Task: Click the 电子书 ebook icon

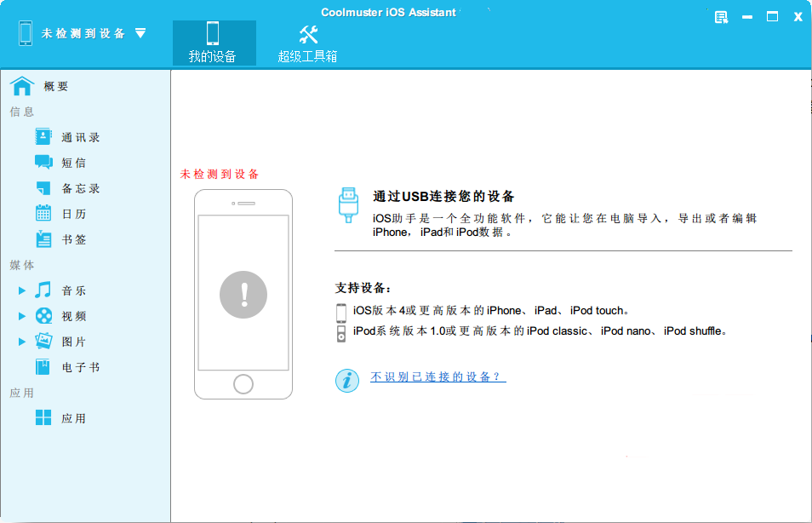Action: point(43,367)
